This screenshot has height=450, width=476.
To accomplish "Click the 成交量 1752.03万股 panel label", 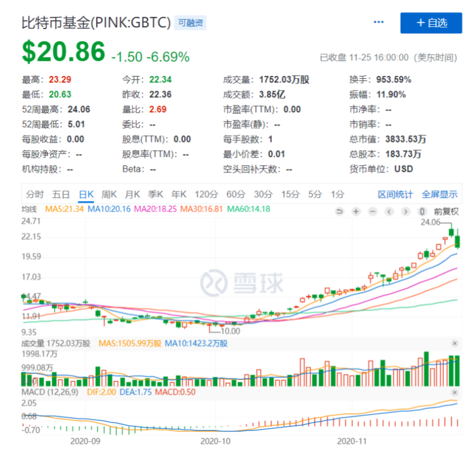I will click(x=56, y=343).
